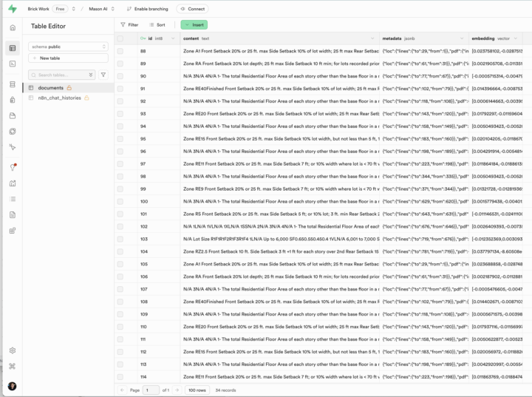The height and width of the screenshot is (397, 532).
Task: Open schema public dropdown
Action: [68, 47]
